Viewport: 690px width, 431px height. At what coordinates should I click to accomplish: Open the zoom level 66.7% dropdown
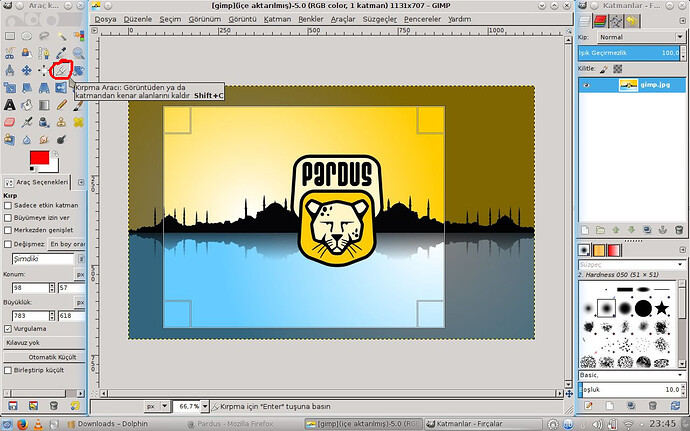coord(205,406)
